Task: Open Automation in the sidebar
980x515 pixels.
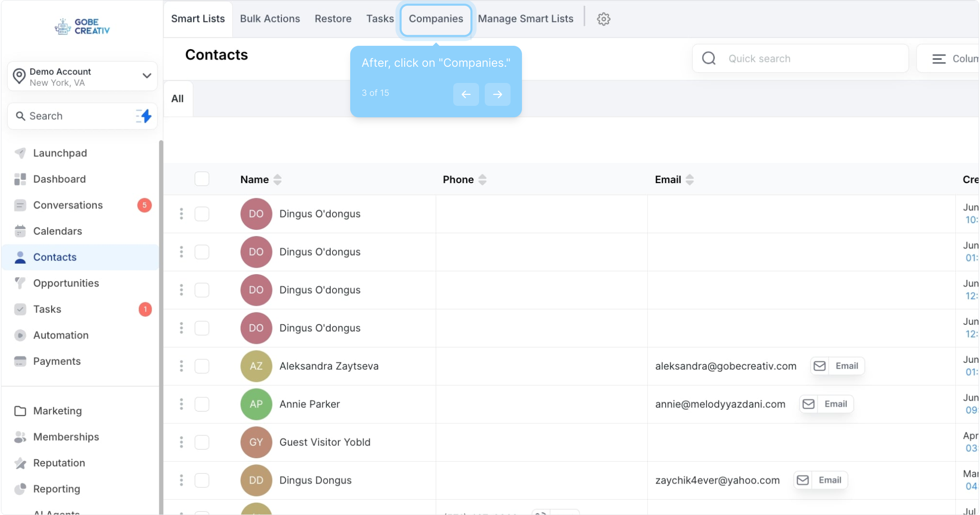Action: click(61, 335)
